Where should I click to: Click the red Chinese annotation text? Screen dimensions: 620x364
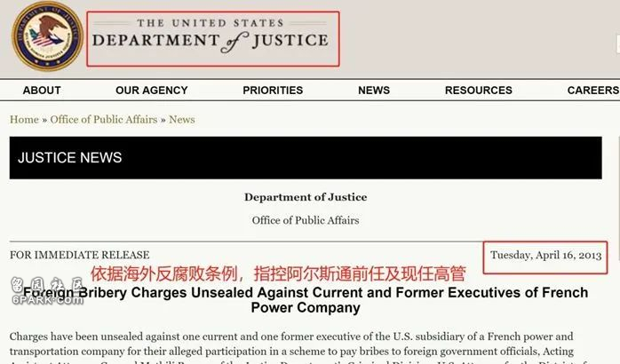click(x=278, y=273)
